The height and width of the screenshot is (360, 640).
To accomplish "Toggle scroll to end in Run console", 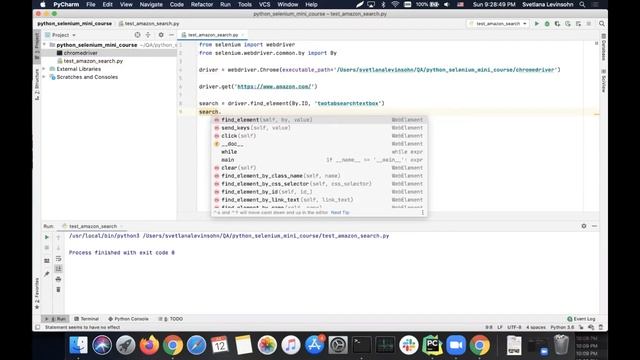I will click(x=58, y=269).
